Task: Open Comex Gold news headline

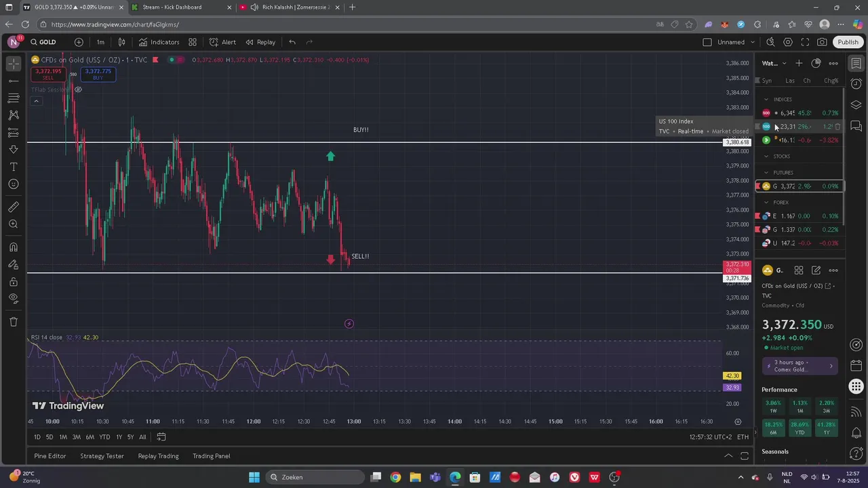Action: pyautogui.click(x=800, y=366)
